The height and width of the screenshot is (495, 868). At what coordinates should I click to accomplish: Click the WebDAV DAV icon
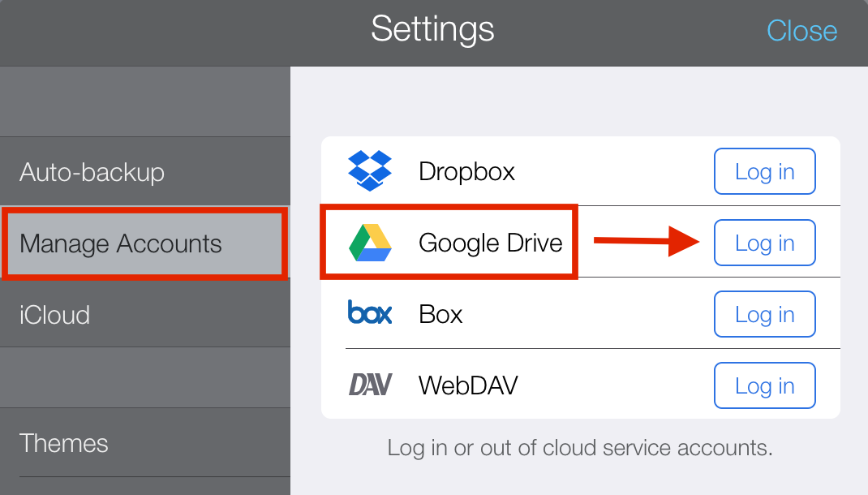coord(371,385)
